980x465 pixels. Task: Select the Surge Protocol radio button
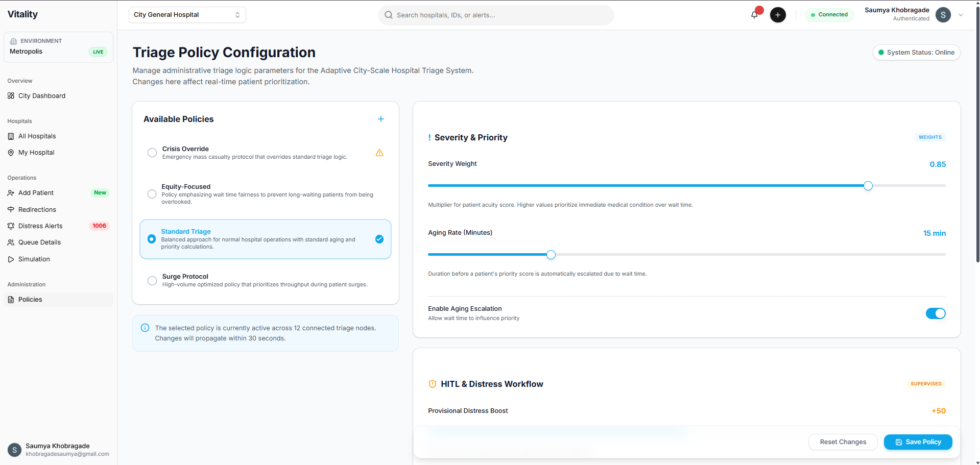152,280
